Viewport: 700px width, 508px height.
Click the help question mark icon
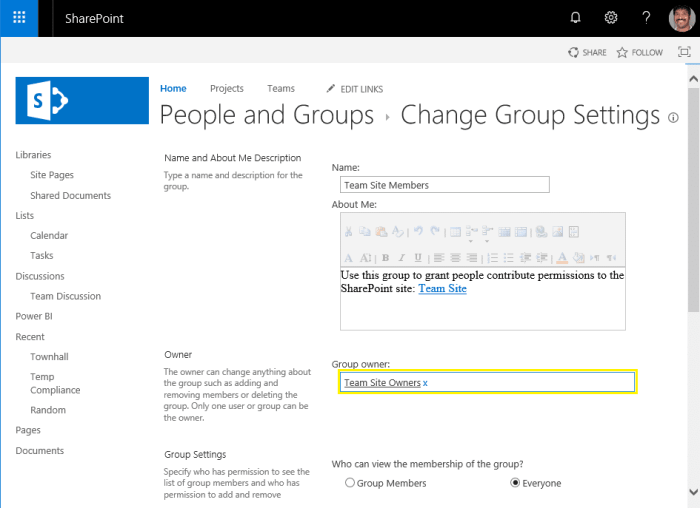tap(647, 18)
